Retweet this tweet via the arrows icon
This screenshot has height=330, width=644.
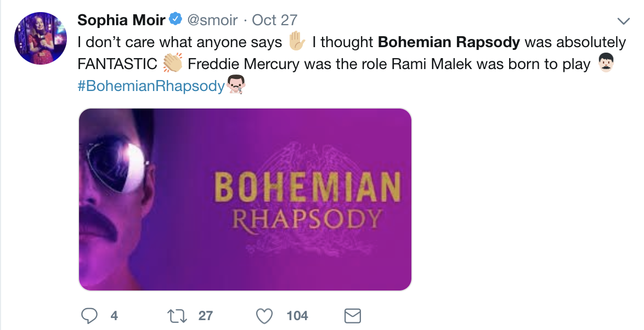(x=177, y=316)
